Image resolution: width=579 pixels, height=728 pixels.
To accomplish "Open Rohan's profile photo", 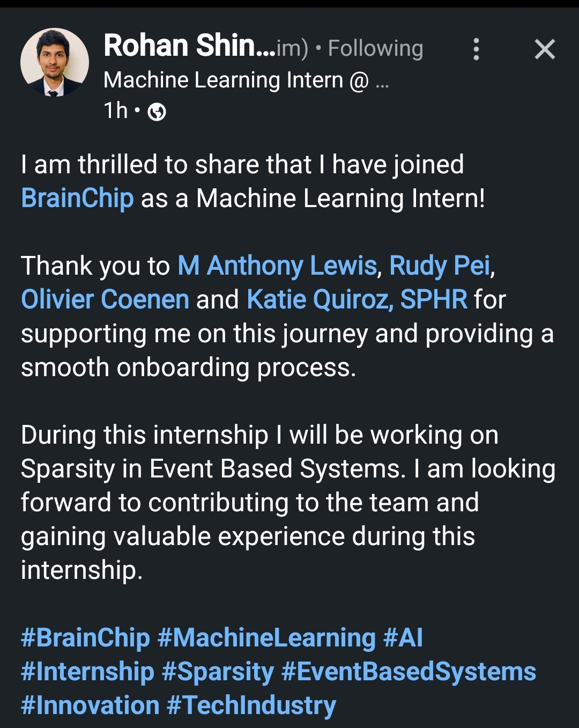I will tap(55, 62).
